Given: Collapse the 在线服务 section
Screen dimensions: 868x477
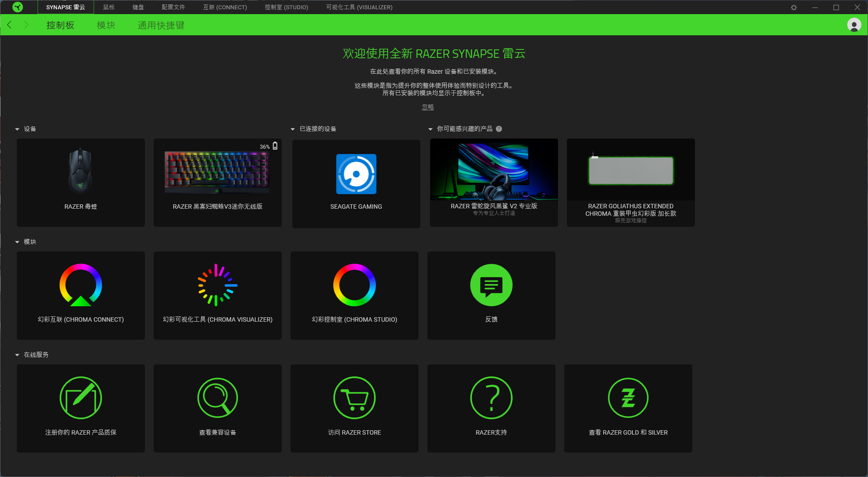Looking at the screenshot, I should coord(17,355).
